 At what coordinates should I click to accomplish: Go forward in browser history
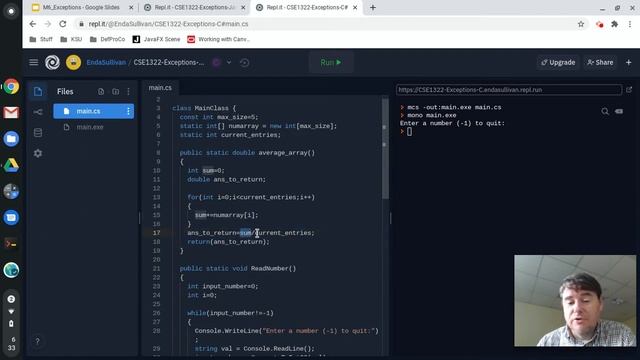48,24
